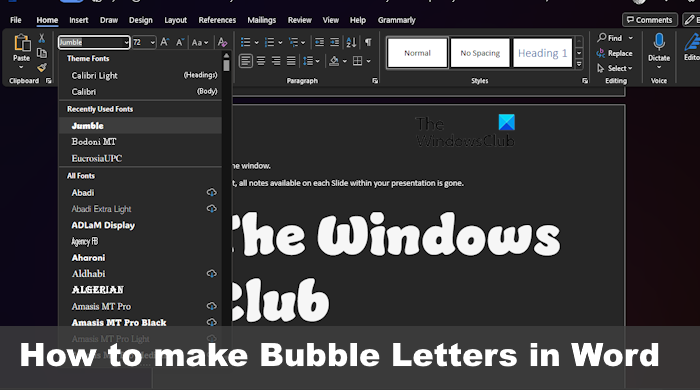
Task: Open the Change Case Aa dropdown
Action: [200, 42]
